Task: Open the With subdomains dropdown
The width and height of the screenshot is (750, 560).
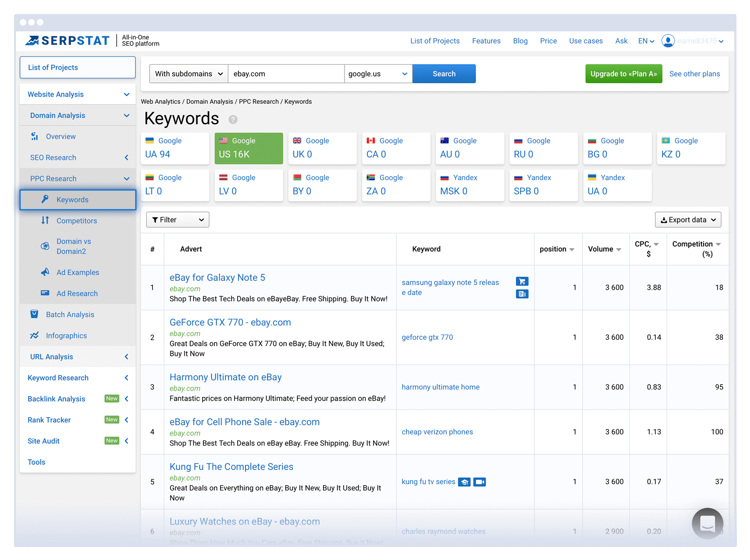Action: coord(189,74)
